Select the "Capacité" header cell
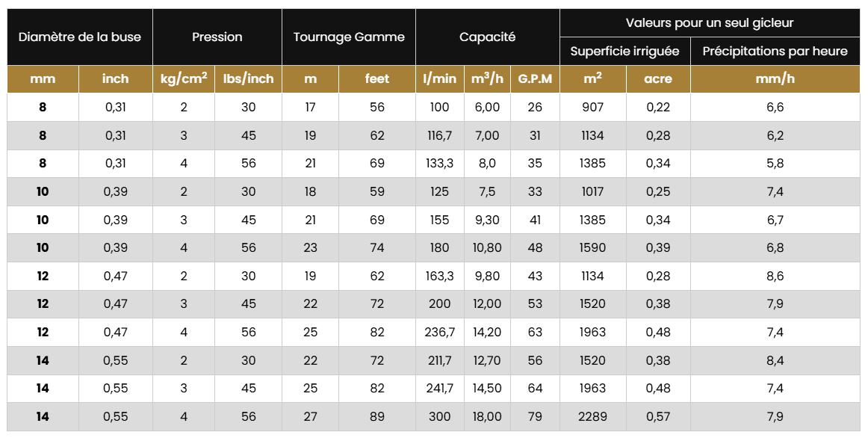Image resolution: width=868 pixels, height=438 pixels. pos(487,37)
